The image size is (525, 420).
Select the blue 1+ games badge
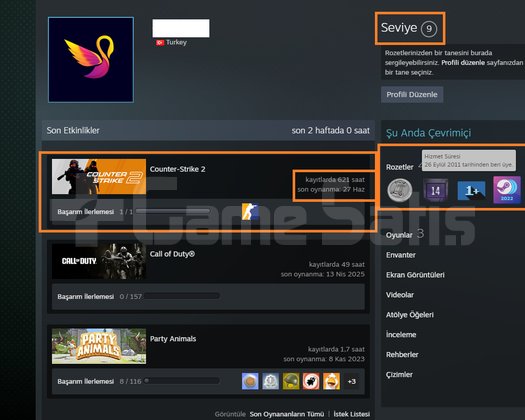coord(471,191)
